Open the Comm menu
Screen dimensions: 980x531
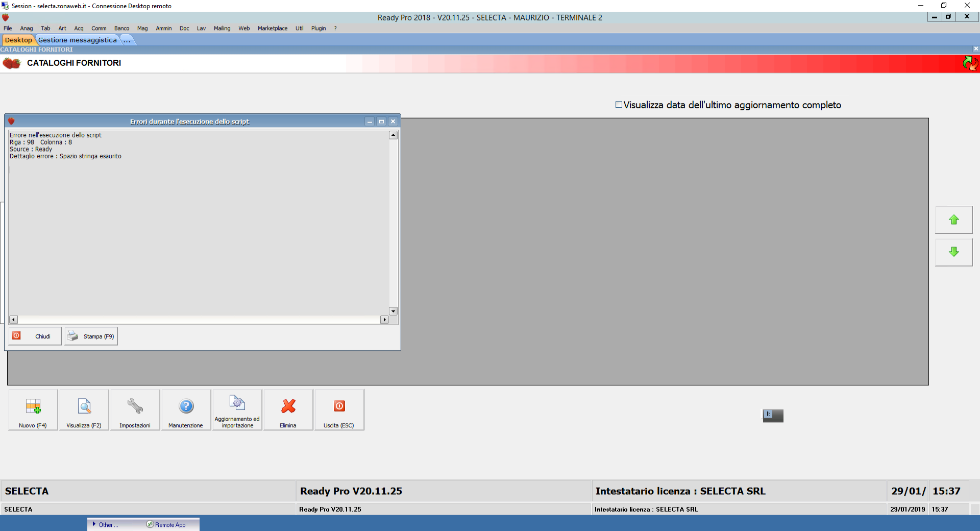(99, 28)
